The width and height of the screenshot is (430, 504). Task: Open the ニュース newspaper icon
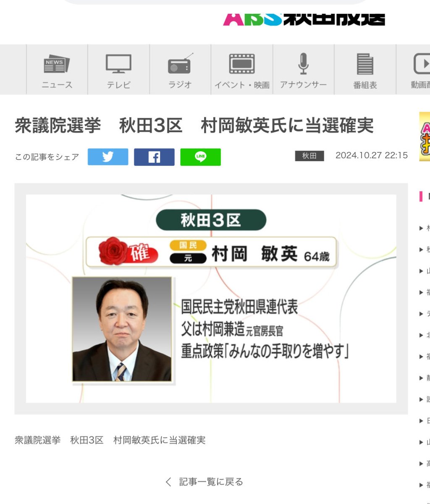pyautogui.click(x=57, y=64)
